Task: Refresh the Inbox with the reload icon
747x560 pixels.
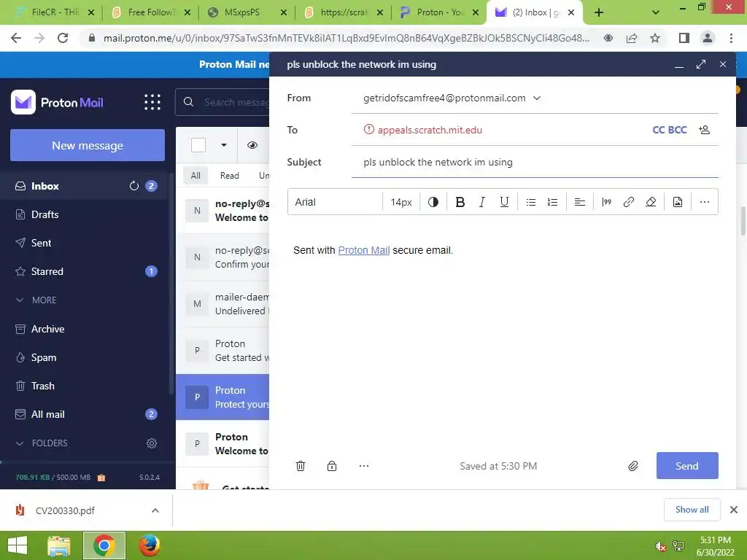Action: click(134, 186)
